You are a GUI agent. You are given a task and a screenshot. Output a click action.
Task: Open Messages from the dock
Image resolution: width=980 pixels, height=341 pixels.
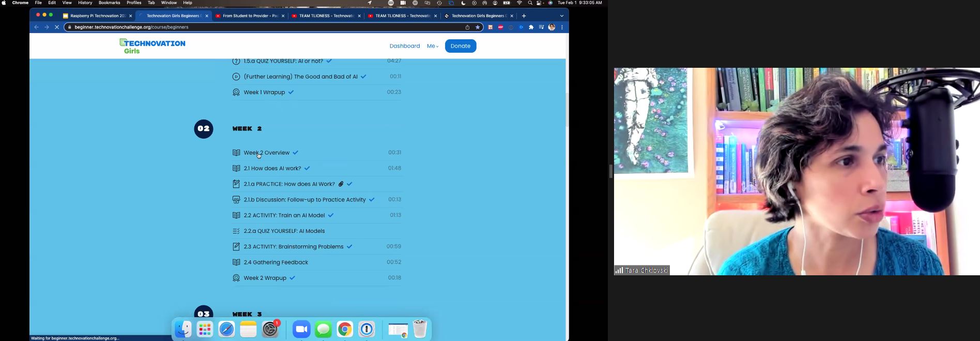[324, 329]
